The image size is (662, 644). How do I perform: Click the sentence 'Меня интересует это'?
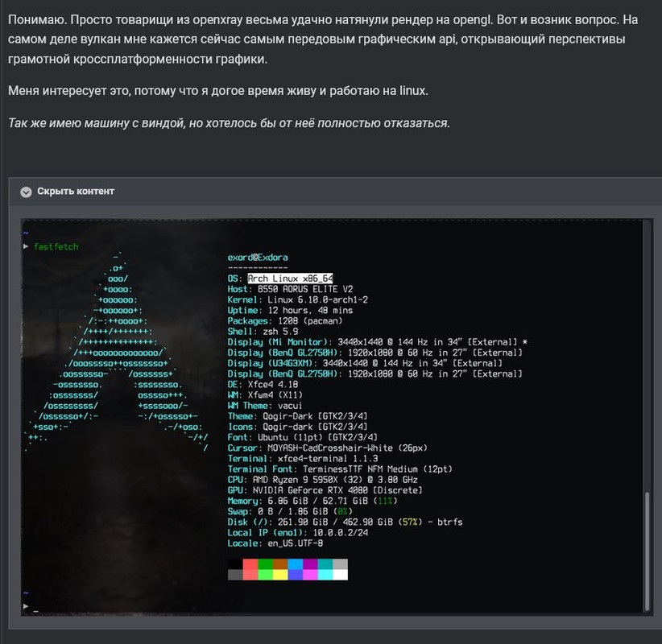[x=218, y=90]
